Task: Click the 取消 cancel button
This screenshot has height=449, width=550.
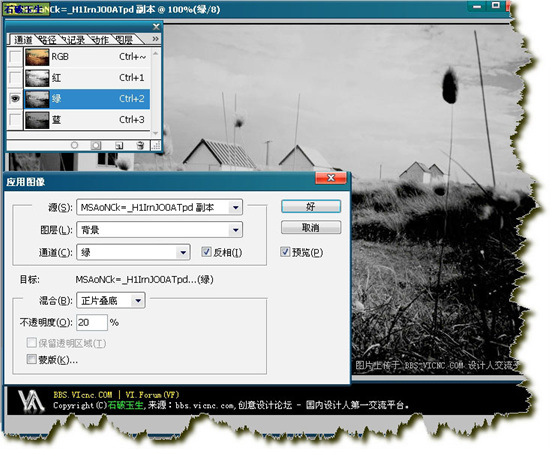Action: click(x=311, y=228)
